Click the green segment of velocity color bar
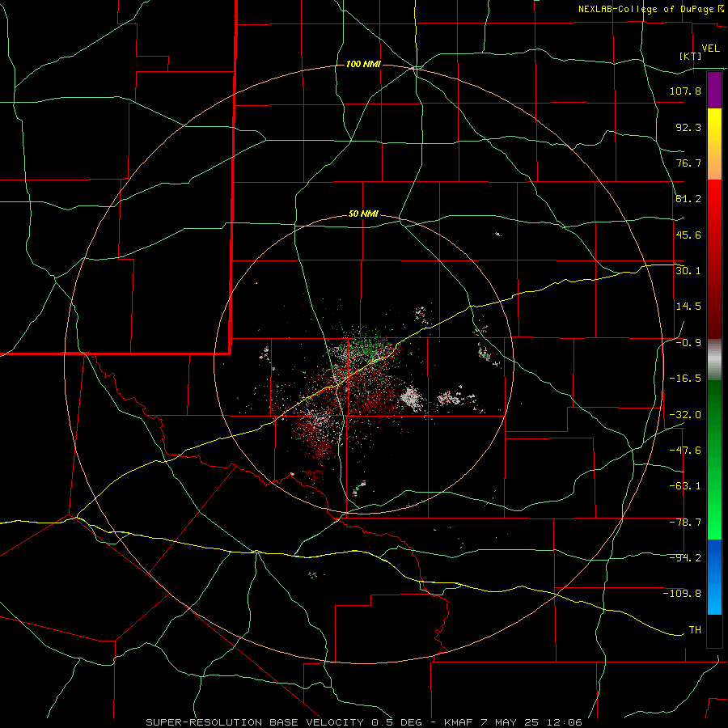 tap(714, 459)
